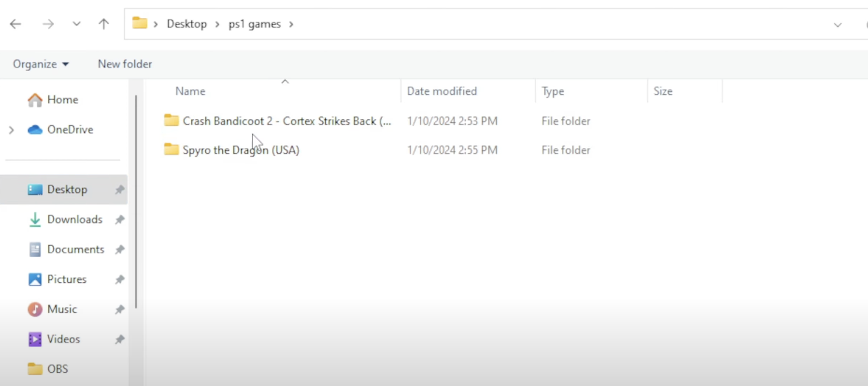This screenshot has width=868, height=386.
Task: Open Music in the sidebar
Action: [62, 309]
